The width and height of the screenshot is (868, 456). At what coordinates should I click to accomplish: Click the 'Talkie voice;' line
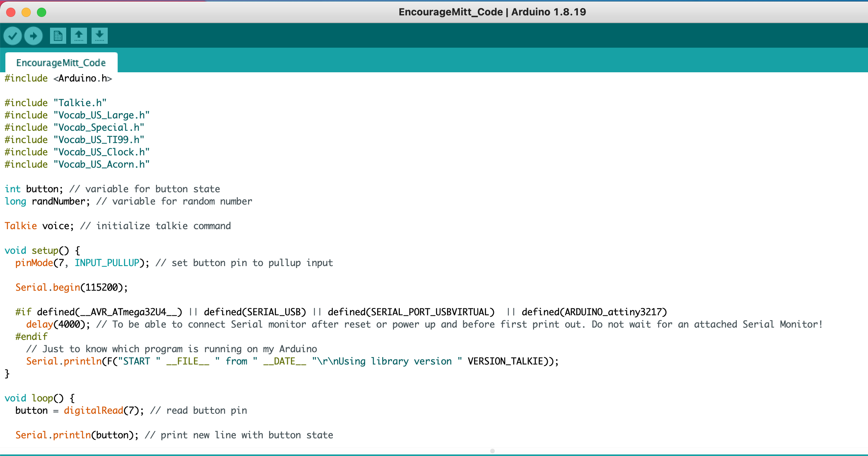(x=118, y=226)
